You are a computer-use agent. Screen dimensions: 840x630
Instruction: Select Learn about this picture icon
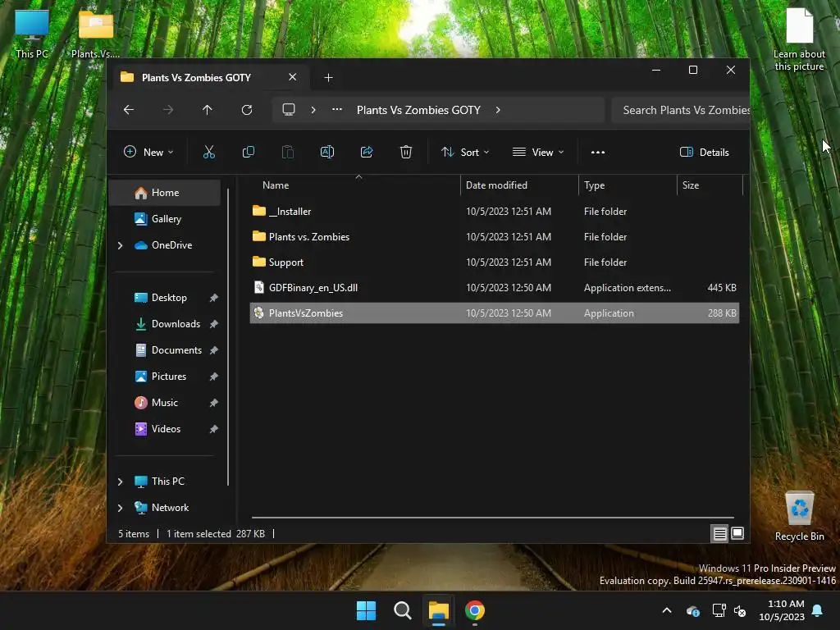point(799,40)
